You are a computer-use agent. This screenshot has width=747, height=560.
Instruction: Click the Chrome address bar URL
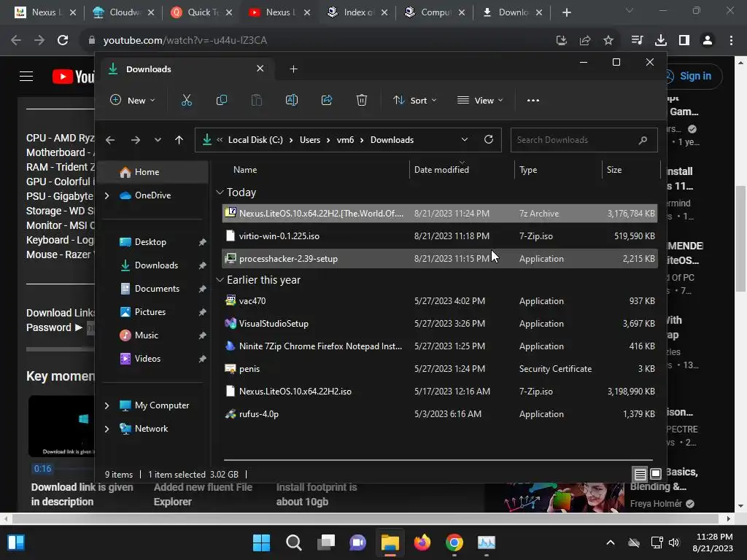click(x=185, y=41)
